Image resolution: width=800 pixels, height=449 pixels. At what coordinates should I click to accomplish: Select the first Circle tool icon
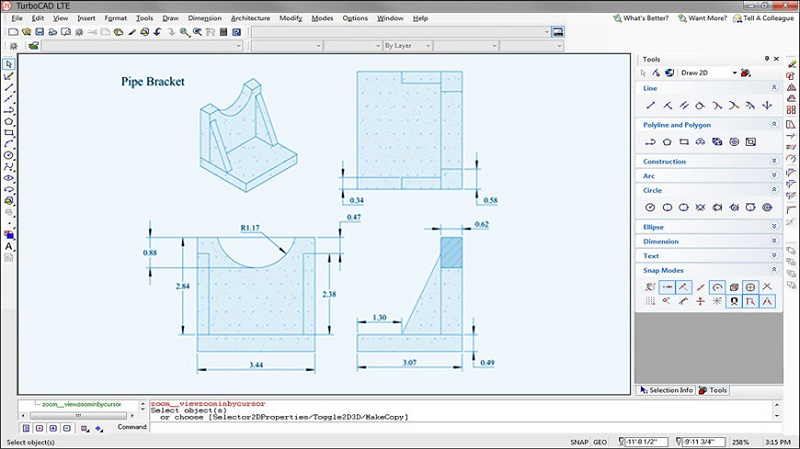[651, 208]
